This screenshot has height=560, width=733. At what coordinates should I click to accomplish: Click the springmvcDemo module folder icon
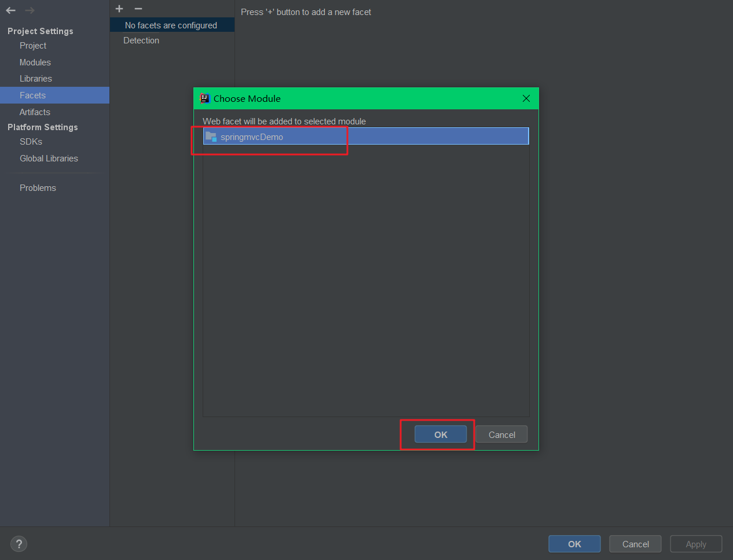[210, 137]
